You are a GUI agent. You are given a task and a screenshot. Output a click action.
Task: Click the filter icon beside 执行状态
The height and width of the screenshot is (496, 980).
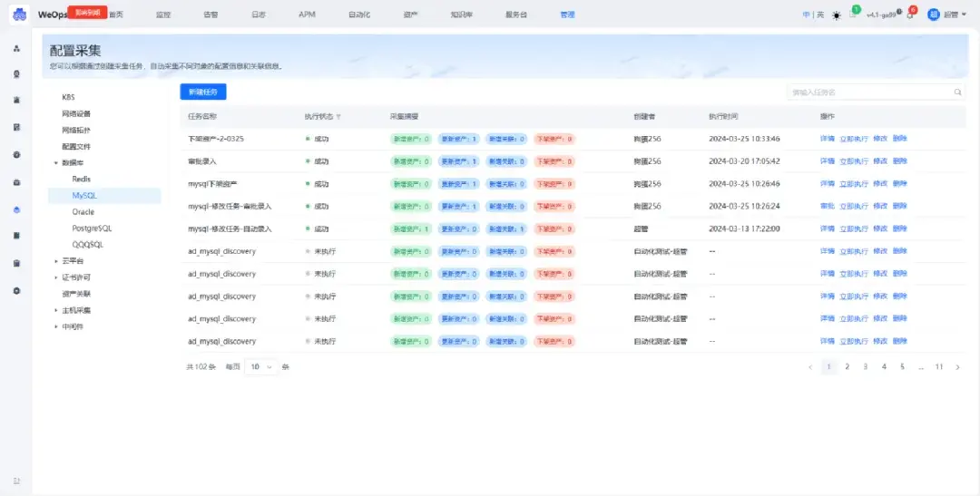click(338, 117)
